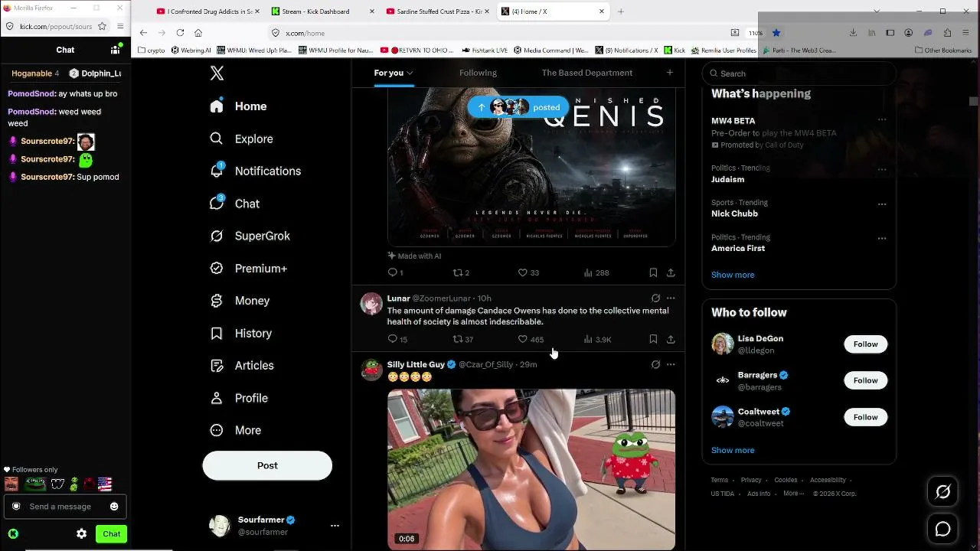
Task: Open Premium+ in the X sidebar
Action: (249, 269)
